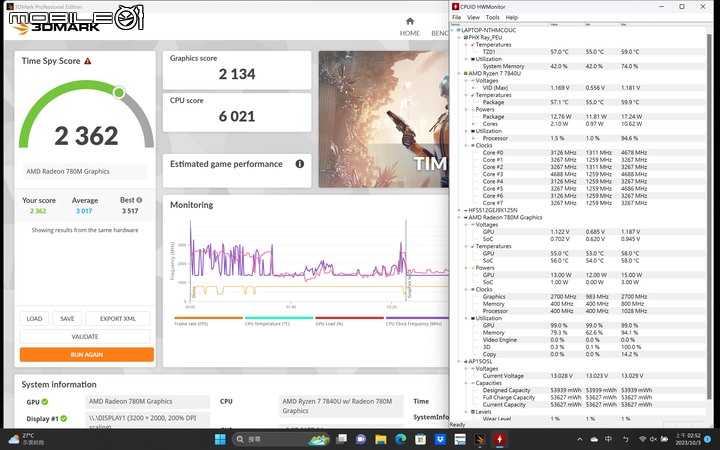Click the muted volume tray icon

point(653,439)
